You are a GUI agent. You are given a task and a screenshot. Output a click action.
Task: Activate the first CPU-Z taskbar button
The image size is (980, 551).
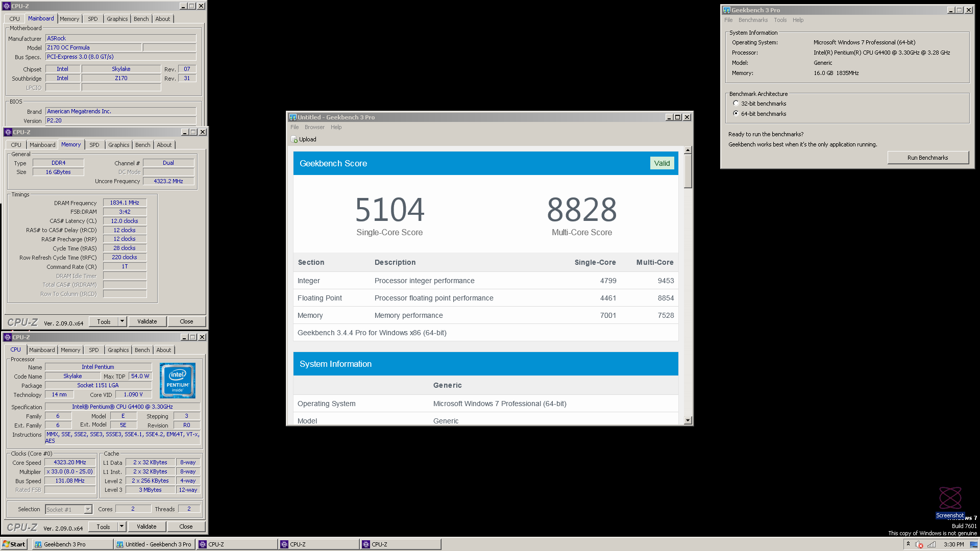click(237, 544)
